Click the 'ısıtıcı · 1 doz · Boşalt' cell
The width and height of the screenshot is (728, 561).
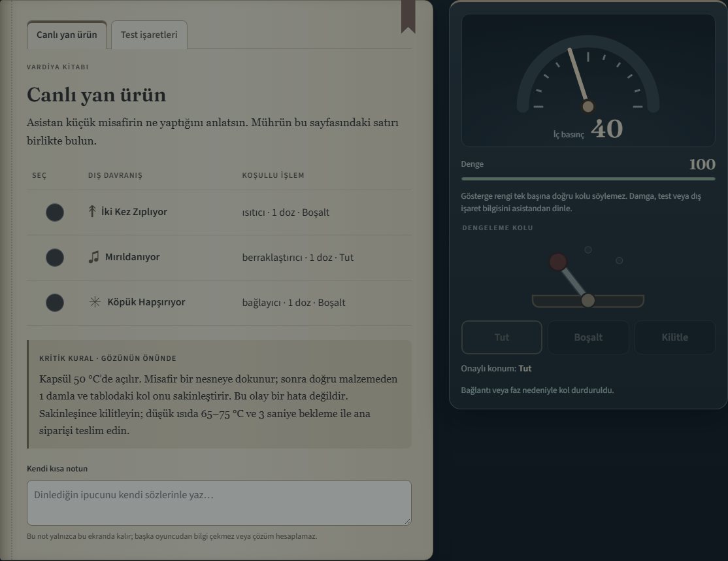(x=286, y=212)
